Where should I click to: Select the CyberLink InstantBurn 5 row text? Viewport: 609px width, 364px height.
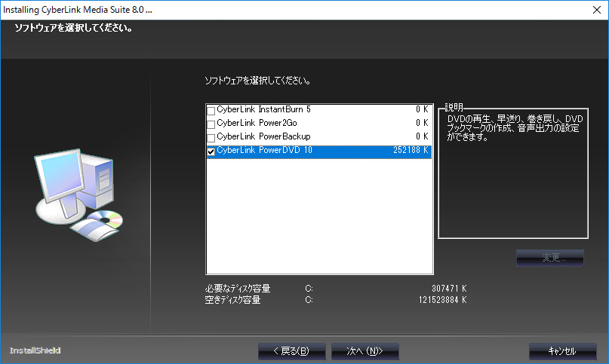[263, 109]
